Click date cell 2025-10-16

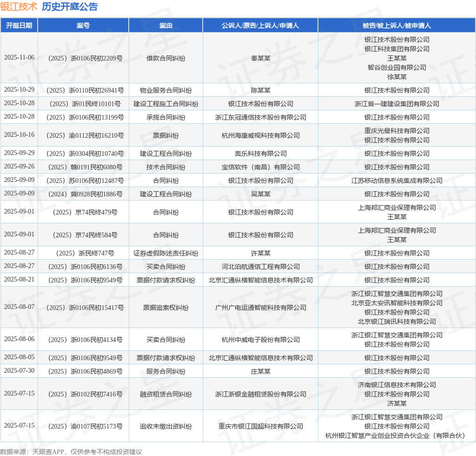tap(19, 134)
